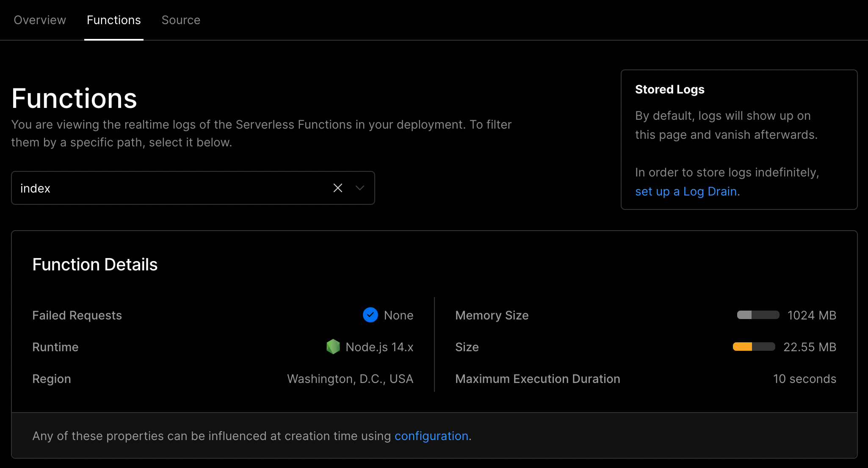Open the set up a Log Drain link
Image resolution: width=868 pixels, height=468 pixels.
(686, 191)
